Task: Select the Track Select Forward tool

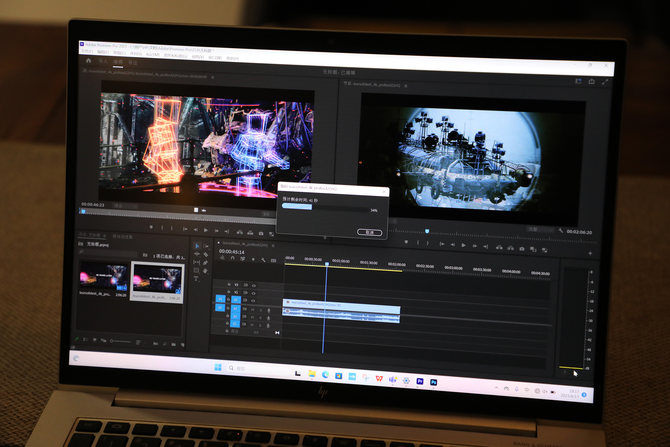Action: pos(206,247)
